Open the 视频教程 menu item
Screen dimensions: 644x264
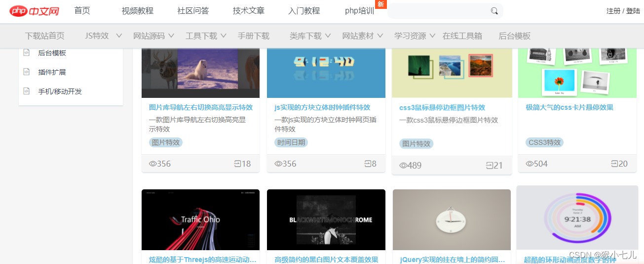[x=138, y=11]
